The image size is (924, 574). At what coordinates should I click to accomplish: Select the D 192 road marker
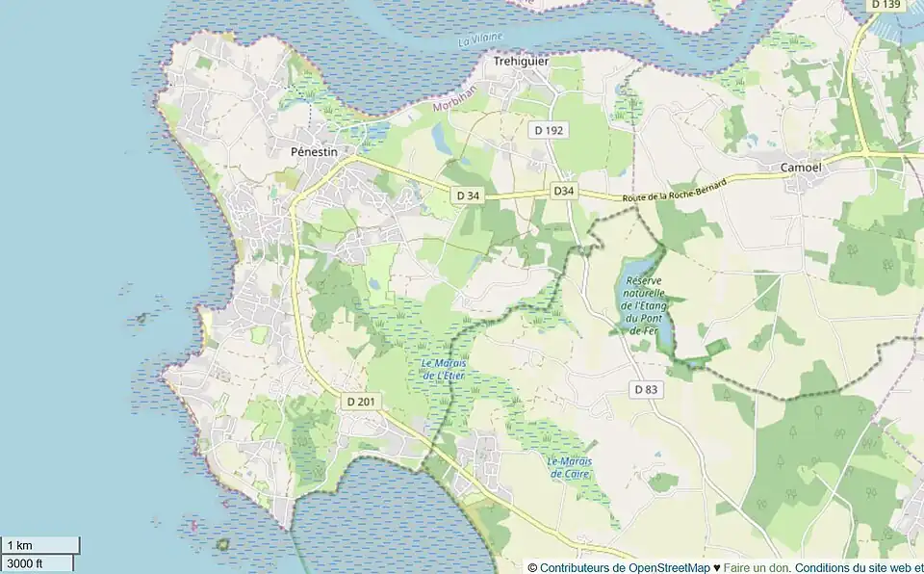pyautogui.click(x=549, y=130)
